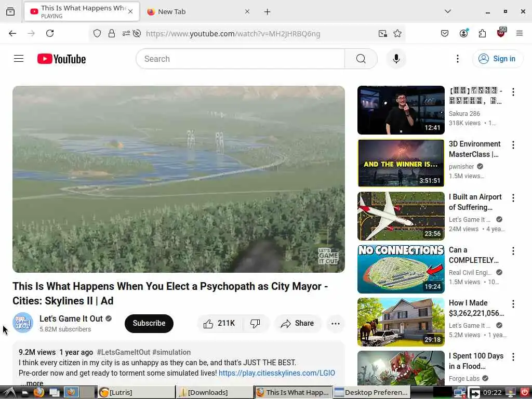Image resolution: width=532 pixels, height=399 pixels.
Task: Close the YouTube video tab
Action: coord(130,11)
